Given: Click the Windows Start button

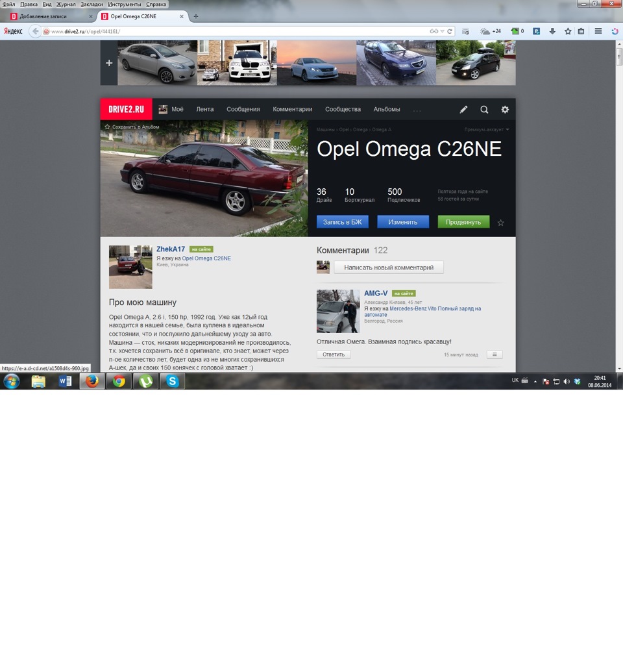Looking at the screenshot, I should (12, 381).
